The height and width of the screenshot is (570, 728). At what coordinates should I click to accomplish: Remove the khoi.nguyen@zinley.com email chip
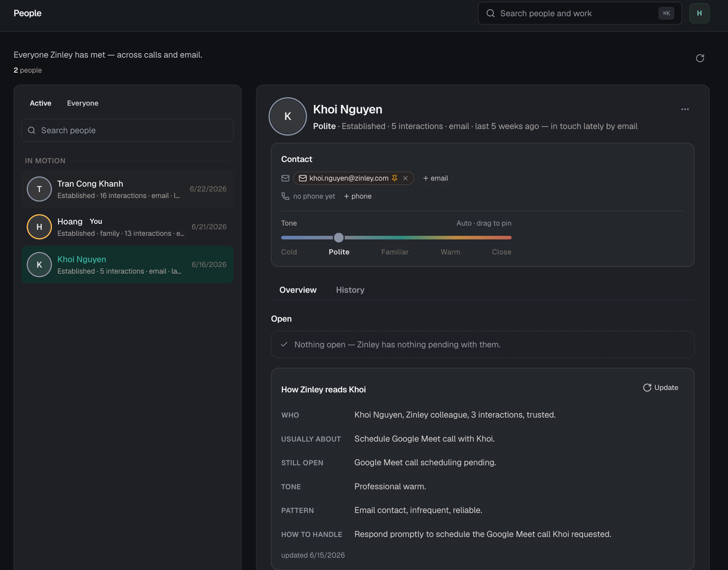(x=405, y=178)
